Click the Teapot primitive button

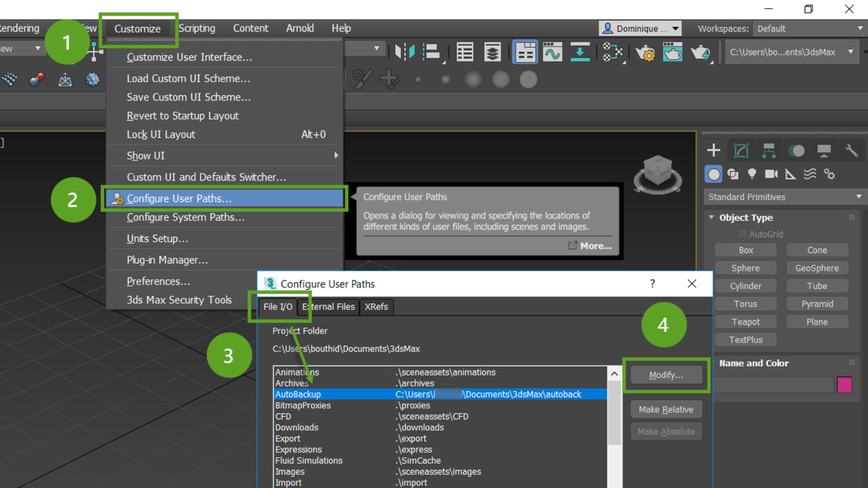point(745,322)
